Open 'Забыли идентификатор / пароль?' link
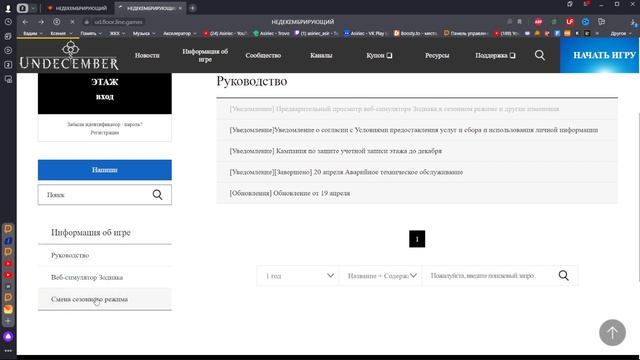The width and height of the screenshot is (640, 360). coord(105,124)
